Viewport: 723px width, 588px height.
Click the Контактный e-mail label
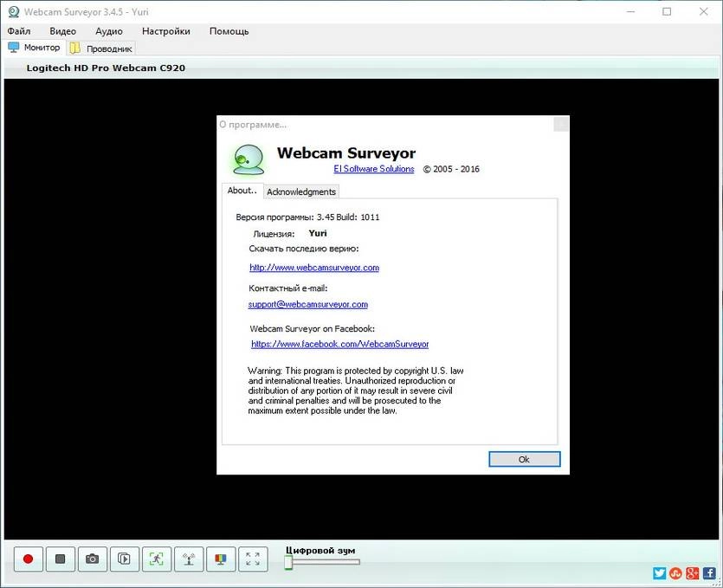[x=288, y=288]
